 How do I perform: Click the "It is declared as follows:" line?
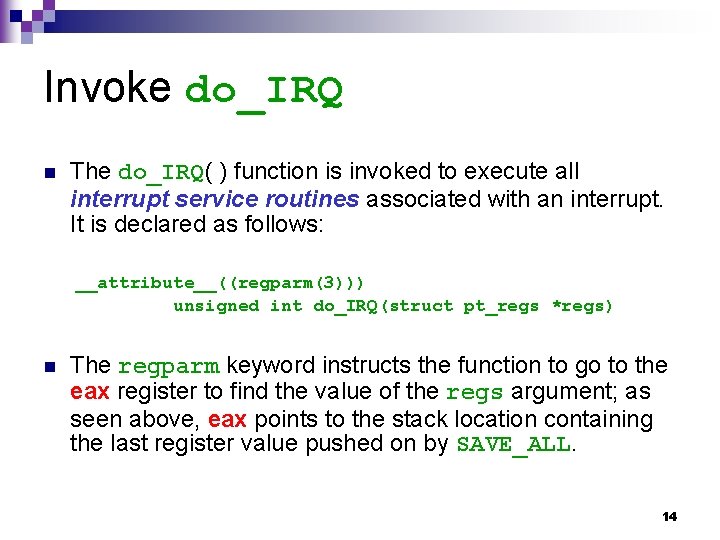197,225
